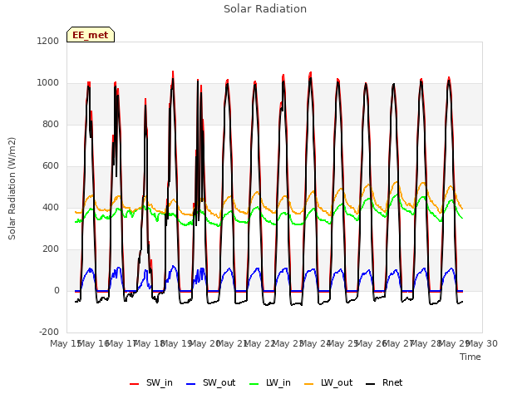This screenshot has width=532, height=399.
Task: Click the orange LW_out legend color marker
Action: pyautogui.click(x=308, y=384)
